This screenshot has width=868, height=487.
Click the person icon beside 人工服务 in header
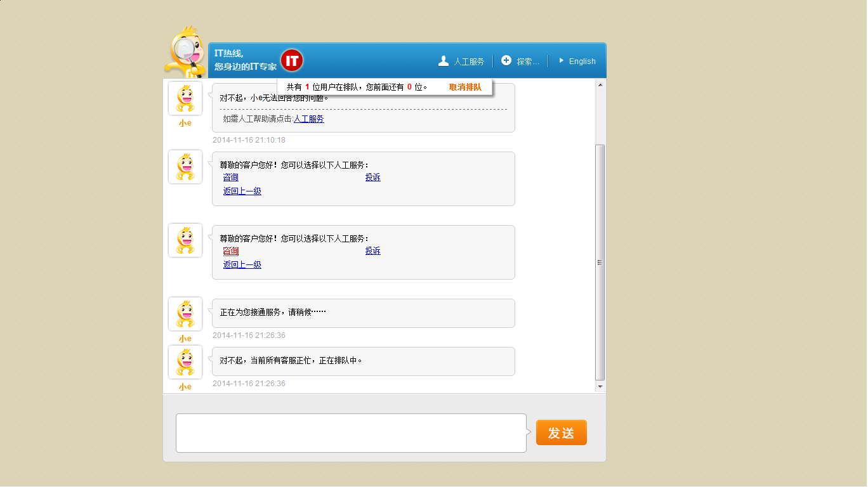444,61
